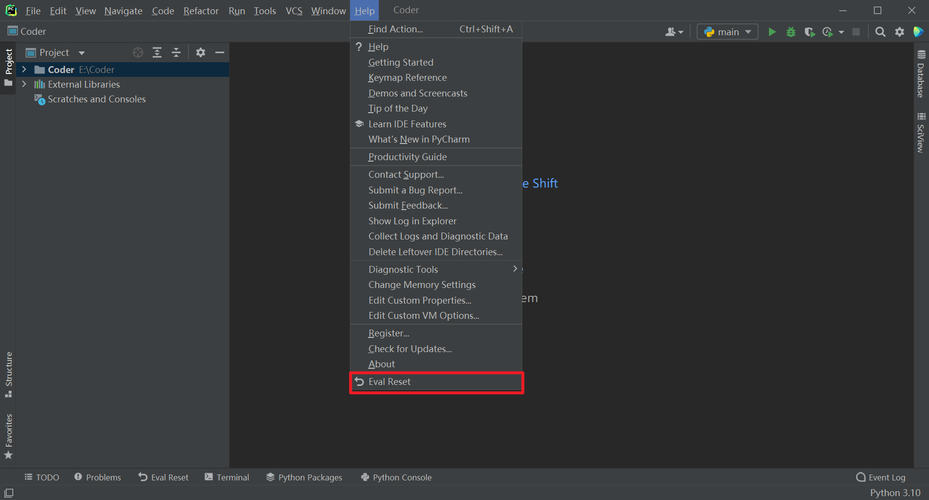The image size is (929, 500).
Task: Select Submit a Bug Report
Action: [436, 190]
